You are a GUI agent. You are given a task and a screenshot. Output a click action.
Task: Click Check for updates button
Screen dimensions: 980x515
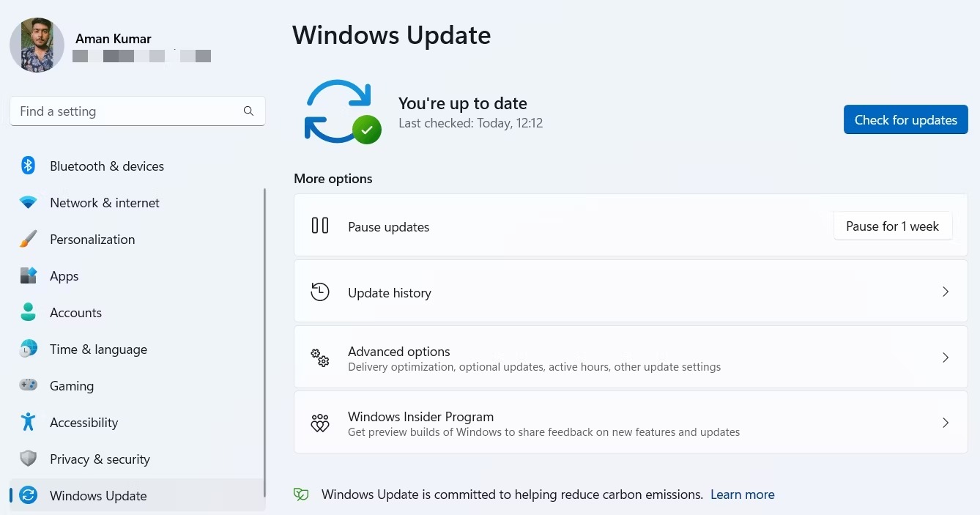point(906,120)
